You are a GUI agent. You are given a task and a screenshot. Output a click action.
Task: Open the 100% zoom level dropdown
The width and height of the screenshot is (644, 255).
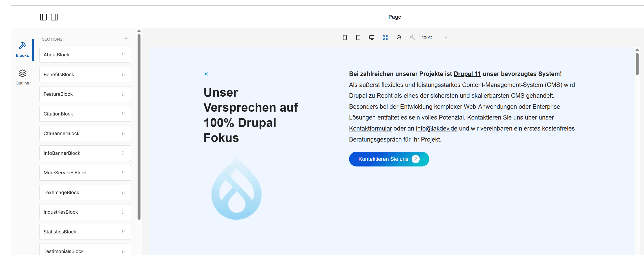[435, 38]
